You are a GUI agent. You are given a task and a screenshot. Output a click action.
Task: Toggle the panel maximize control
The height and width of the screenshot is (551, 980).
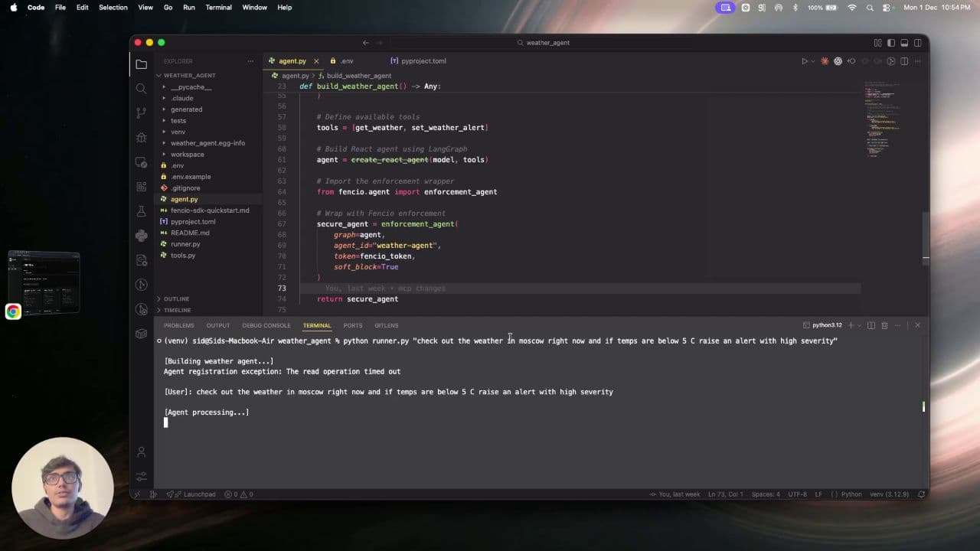pos(907,325)
